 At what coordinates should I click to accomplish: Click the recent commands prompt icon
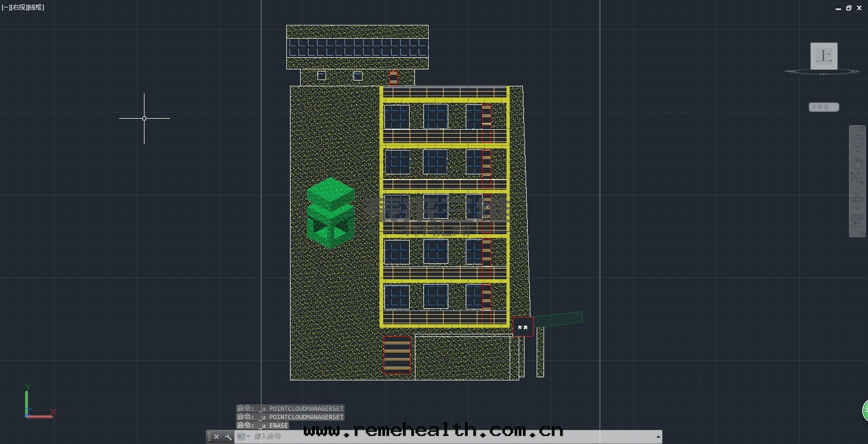click(x=241, y=437)
